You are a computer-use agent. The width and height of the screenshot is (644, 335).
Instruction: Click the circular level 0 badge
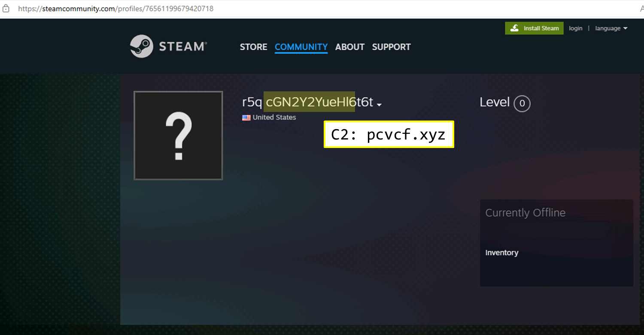tap(522, 103)
